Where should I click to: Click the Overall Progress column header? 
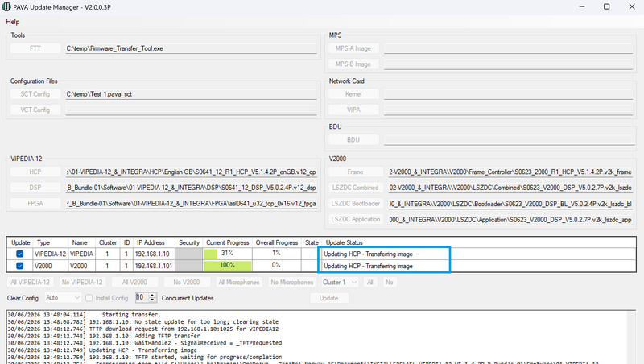(x=277, y=242)
